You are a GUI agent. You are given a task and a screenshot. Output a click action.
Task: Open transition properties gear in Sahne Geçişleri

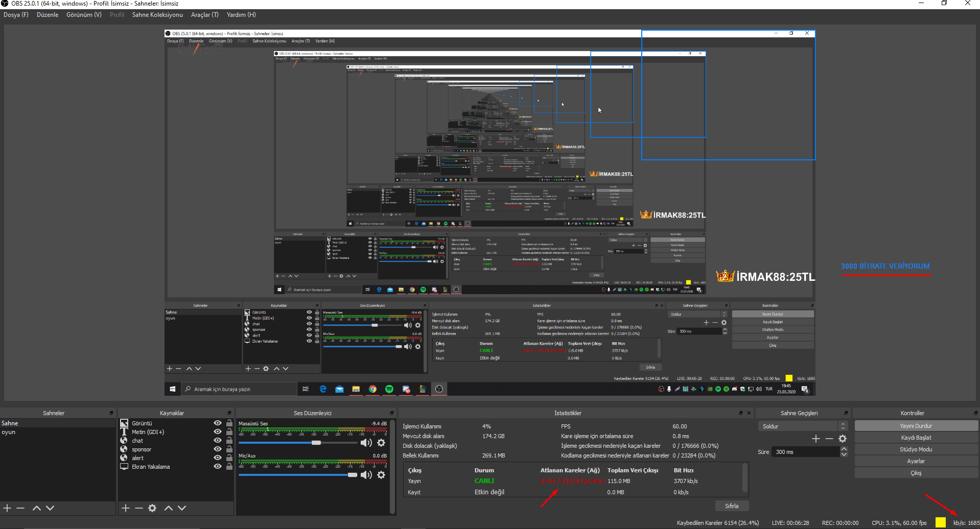(x=843, y=439)
